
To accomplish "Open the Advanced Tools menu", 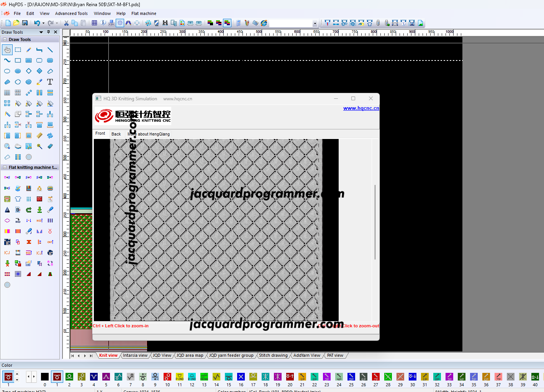I will tap(71, 13).
